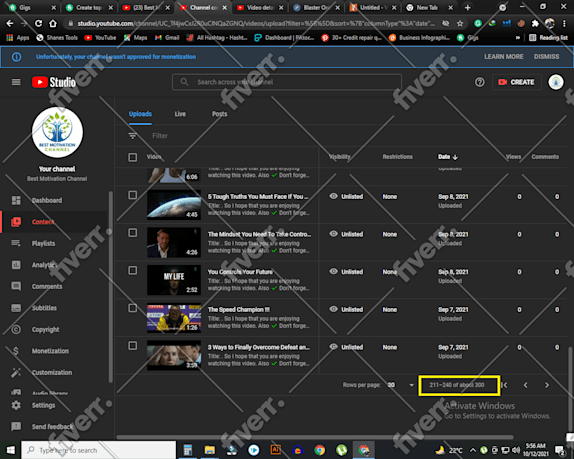Screen dimensions: 574x459
Task: Switch to the Gigs browser tab
Action: coord(32,7)
